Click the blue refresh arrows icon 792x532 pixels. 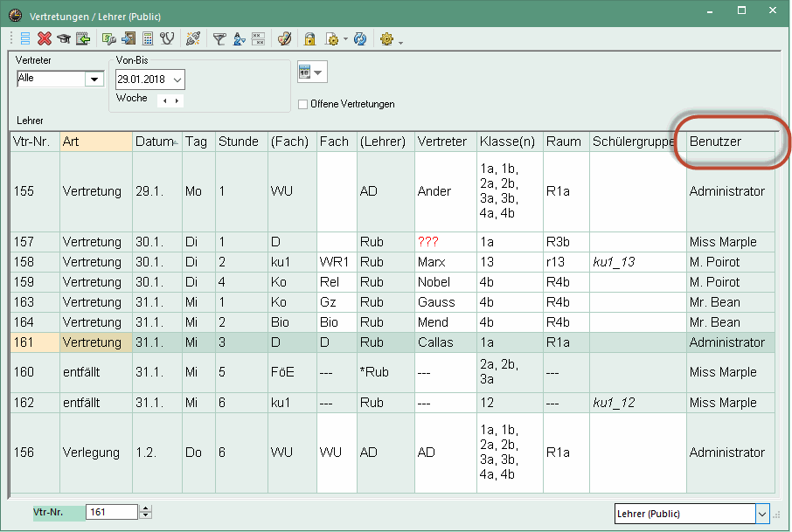tap(359, 38)
